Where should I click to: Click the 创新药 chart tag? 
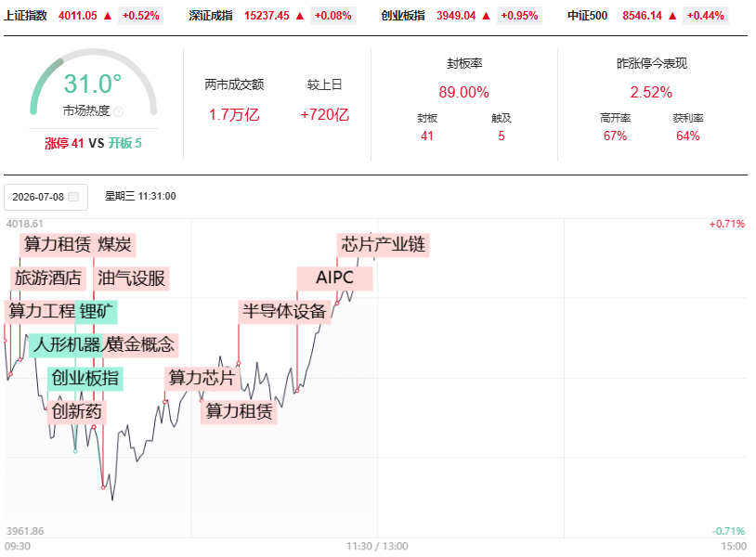point(76,411)
